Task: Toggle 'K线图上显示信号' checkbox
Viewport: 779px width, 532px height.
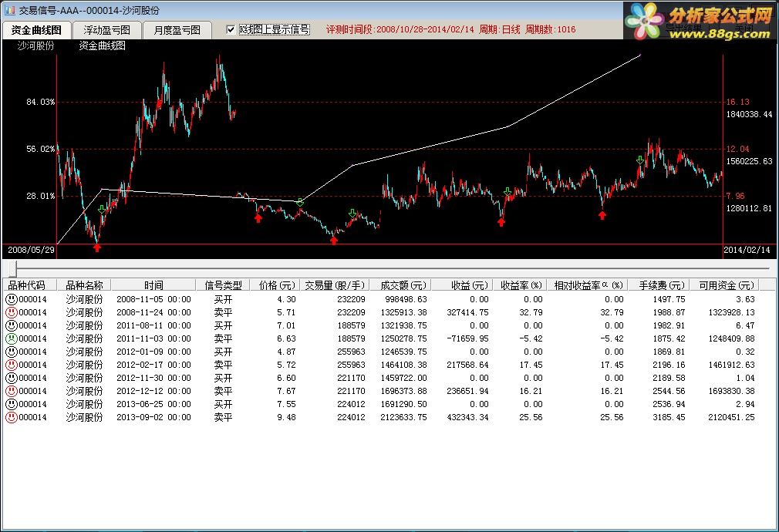Action: tap(231, 30)
